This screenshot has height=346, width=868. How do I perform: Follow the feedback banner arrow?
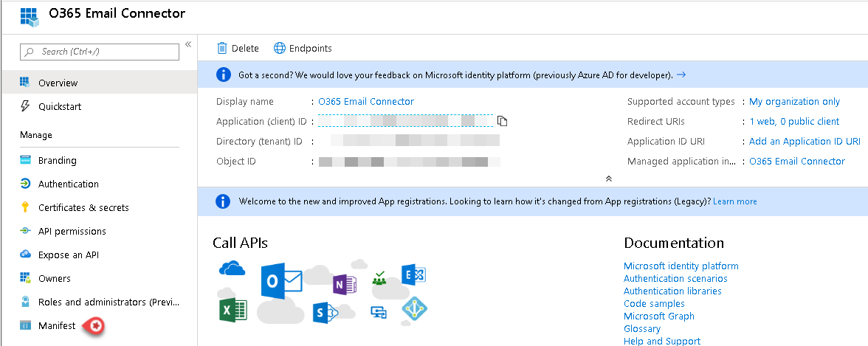[x=681, y=75]
